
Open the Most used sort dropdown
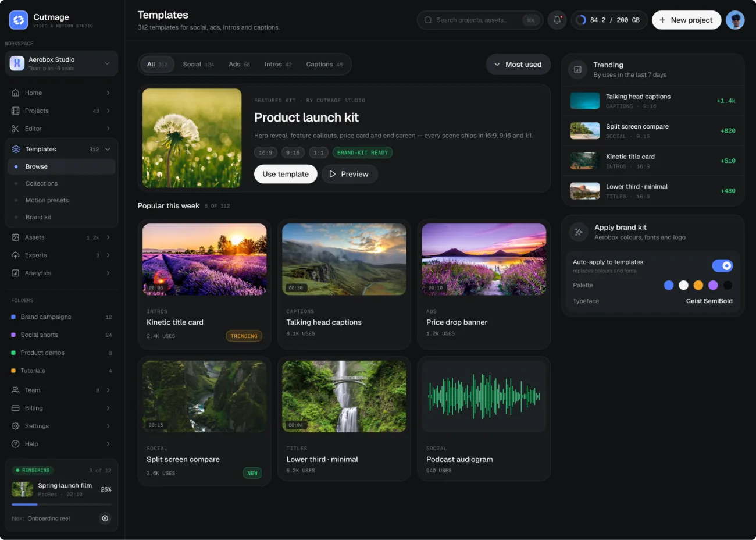click(518, 65)
